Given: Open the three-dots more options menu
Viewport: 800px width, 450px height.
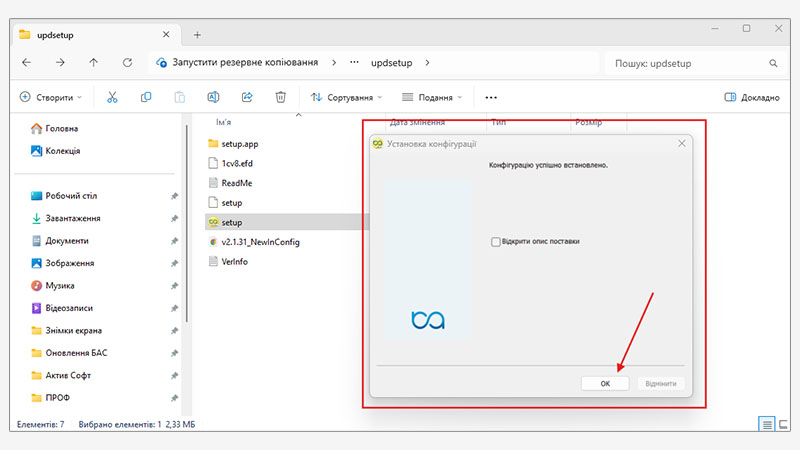Looking at the screenshot, I should [x=491, y=97].
